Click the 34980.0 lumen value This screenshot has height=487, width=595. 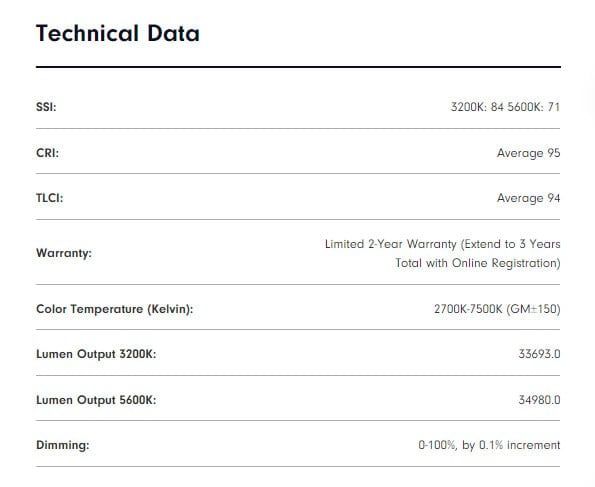pos(539,400)
